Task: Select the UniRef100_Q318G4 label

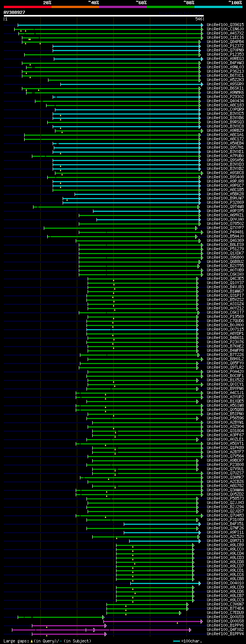Action: [x=225, y=431]
